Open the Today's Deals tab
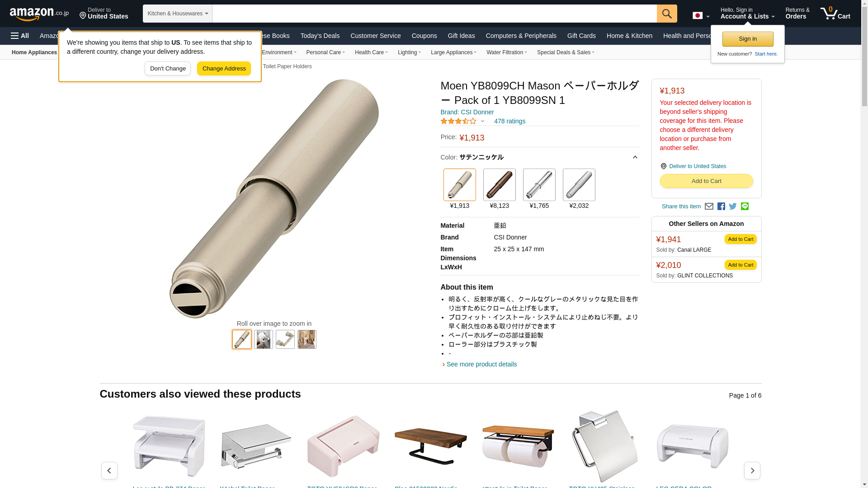 pos(320,36)
